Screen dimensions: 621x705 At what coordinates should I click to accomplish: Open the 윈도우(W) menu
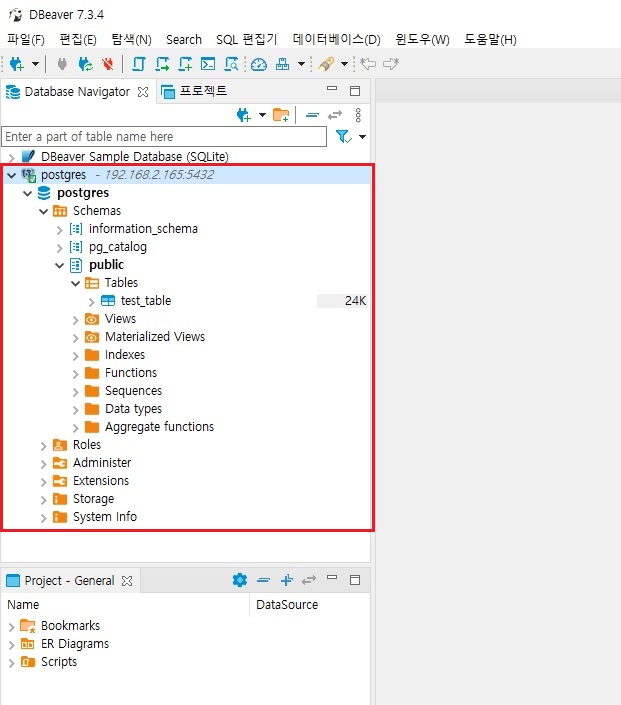click(422, 40)
